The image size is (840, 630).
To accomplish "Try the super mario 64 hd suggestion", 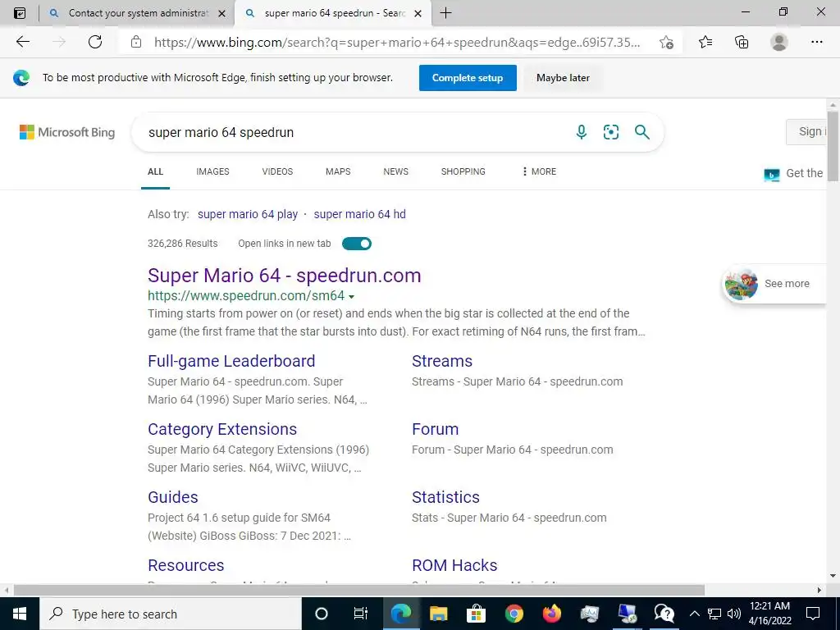I will [359, 214].
